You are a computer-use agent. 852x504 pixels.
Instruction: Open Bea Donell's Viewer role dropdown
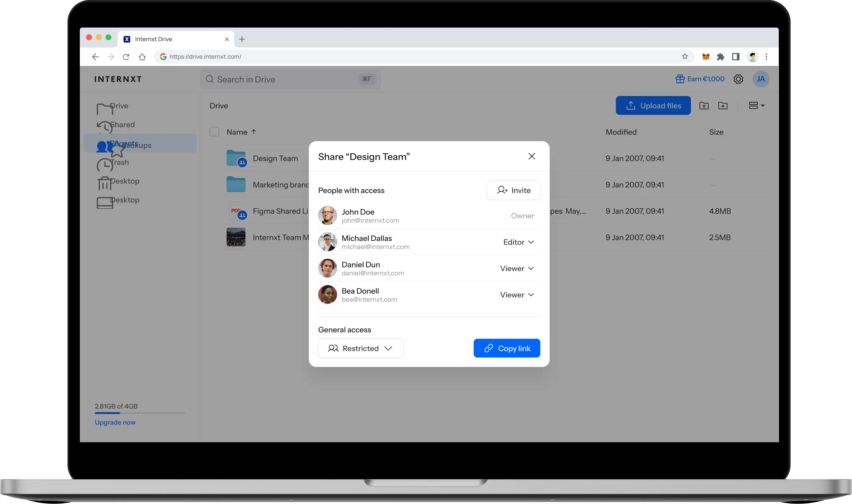coord(517,295)
